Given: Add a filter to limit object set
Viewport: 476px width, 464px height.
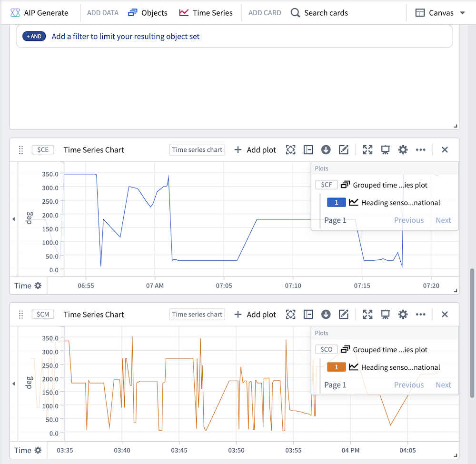Looking at the screenshot, I should (x=125, y=37).
